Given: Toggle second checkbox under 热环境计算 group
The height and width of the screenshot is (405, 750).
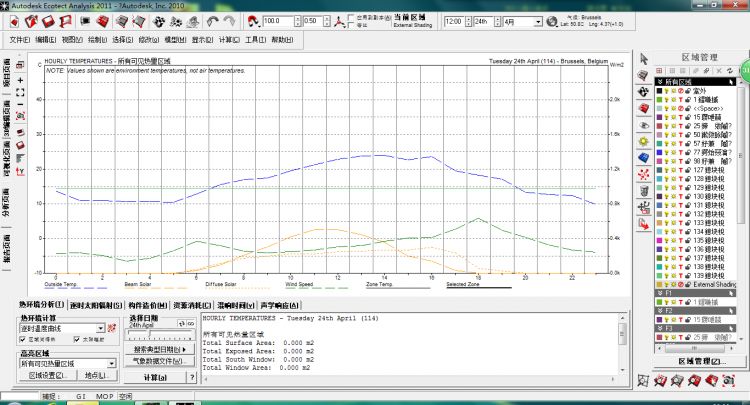Looking at the screenshot, I should [77, 339].
